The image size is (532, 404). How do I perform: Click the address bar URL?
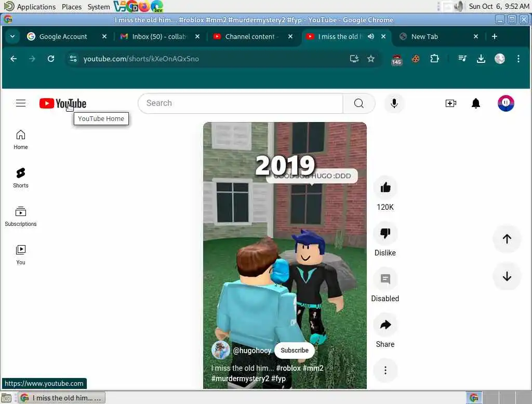pyautogui.click(x=141, y=59)
